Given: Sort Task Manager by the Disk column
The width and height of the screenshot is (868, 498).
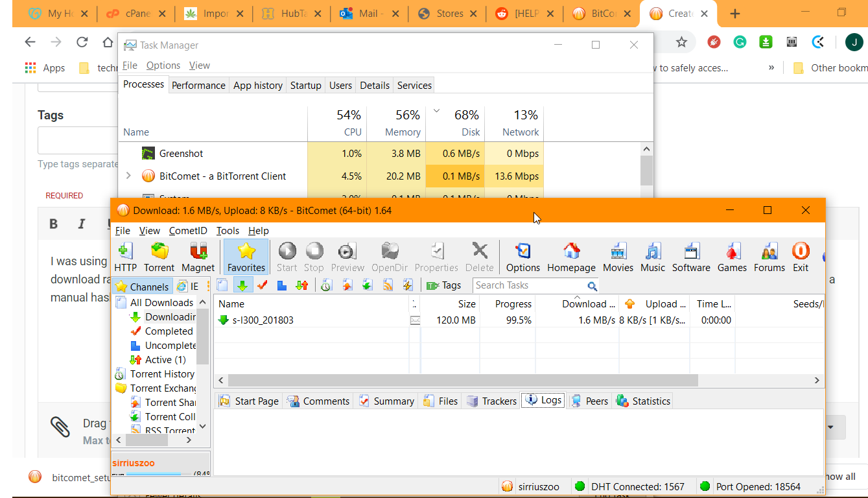Looking at the screenshot, I should pos(455,123).
